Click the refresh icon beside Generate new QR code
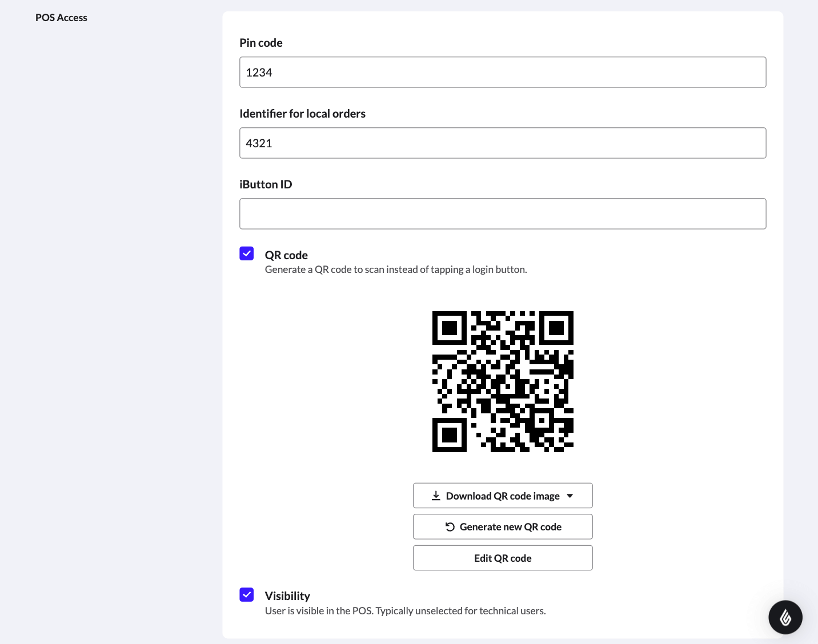The height and width of the screenshot is (644, 818). [x=450, y=526]
